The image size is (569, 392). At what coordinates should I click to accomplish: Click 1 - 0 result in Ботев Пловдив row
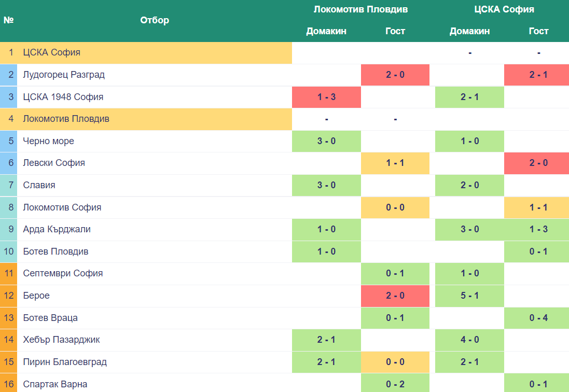click(x=326, y=251)
